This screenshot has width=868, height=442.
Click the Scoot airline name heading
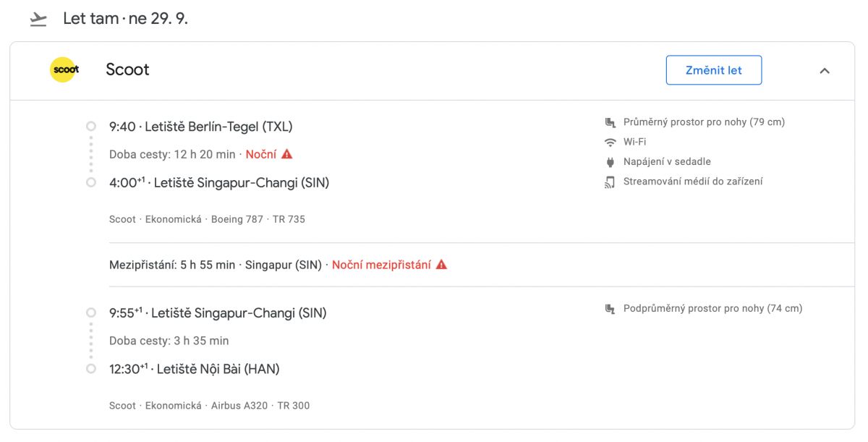pos(127,70)
